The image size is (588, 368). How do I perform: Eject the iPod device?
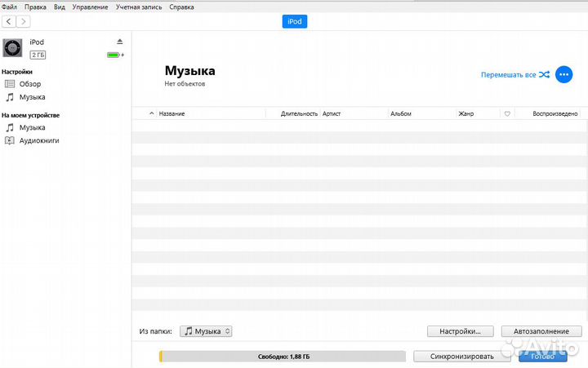tap(119, 42)
